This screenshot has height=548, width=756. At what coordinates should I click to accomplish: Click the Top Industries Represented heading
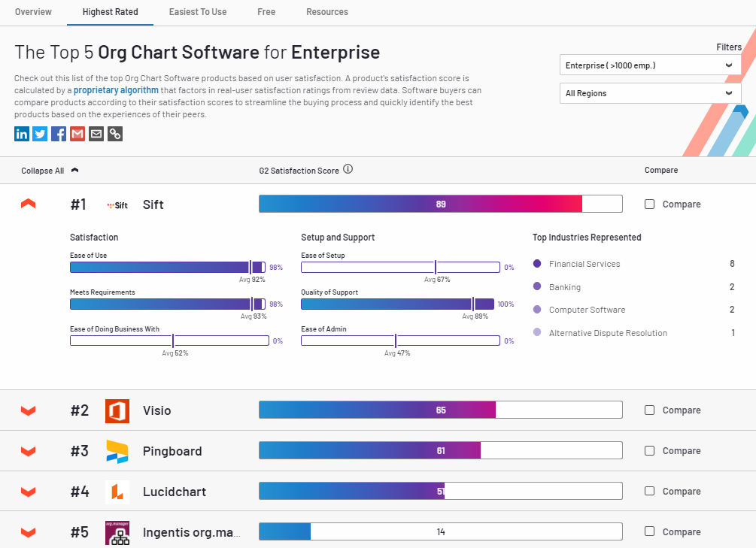587,237
